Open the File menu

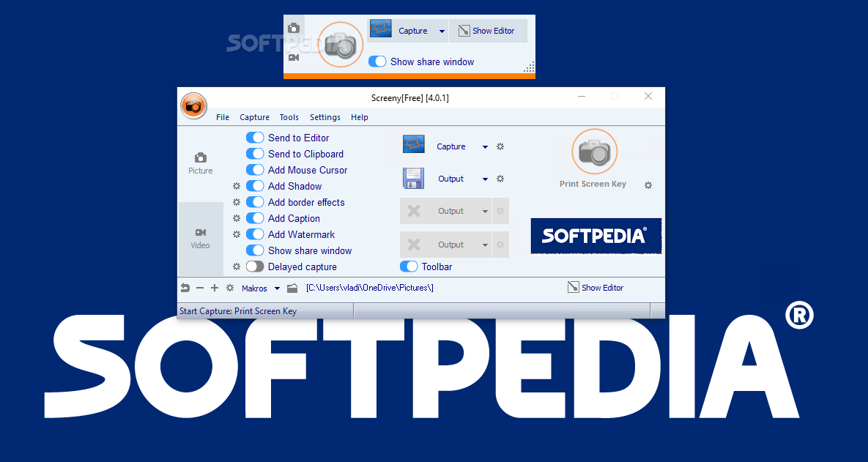point(223,117)
